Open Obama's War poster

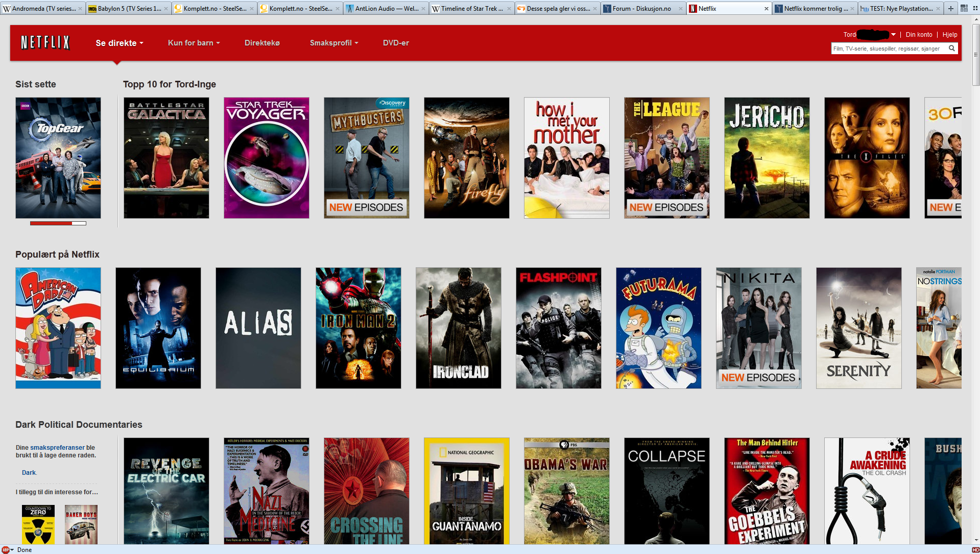coord(567,491)
